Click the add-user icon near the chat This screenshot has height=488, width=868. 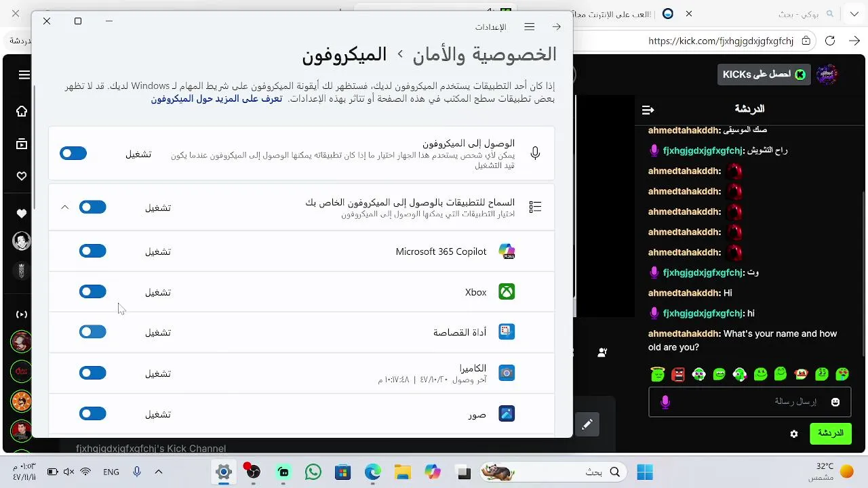click(602, 352)
